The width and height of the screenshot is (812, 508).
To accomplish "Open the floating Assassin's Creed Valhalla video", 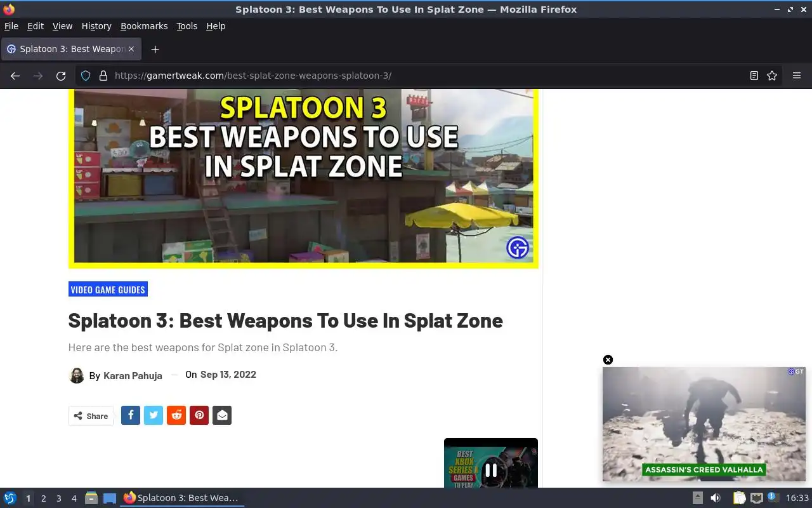I will [x=704, y=424].
